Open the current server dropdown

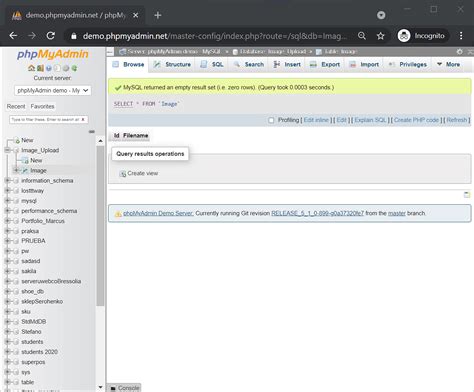tap(53, 90)
